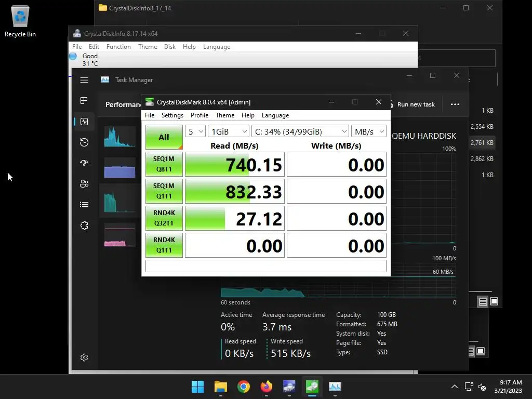Open Users icon in Task Manager sidebar
The width and height of the screenshot is (532, 399).
click(x=84, y=184)
